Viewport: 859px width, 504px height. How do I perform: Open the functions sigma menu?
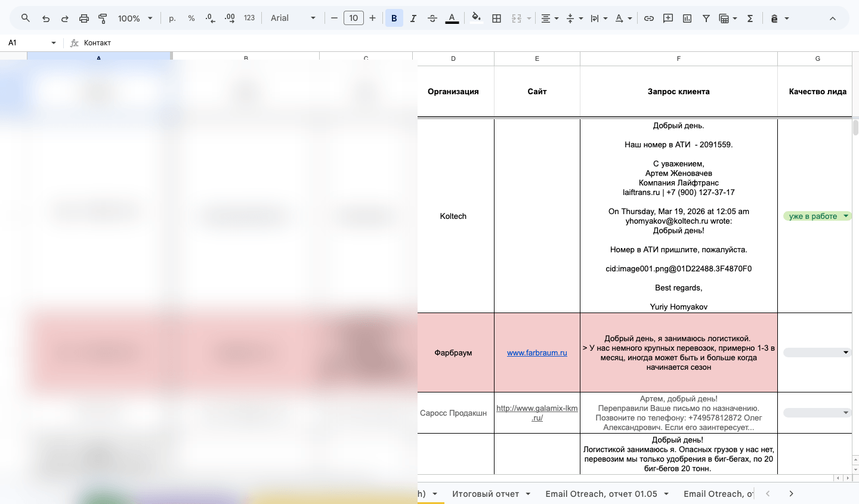(x=750, y=18)
